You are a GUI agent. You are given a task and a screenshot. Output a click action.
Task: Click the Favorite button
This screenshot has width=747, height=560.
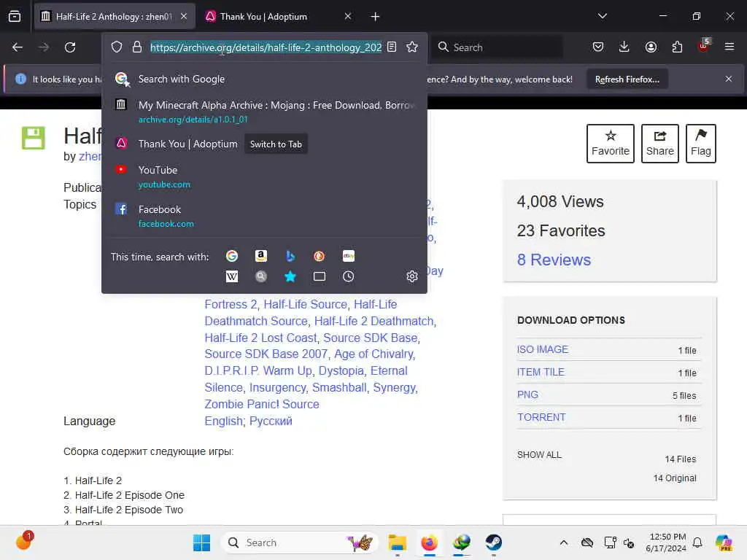pos(611,144)
